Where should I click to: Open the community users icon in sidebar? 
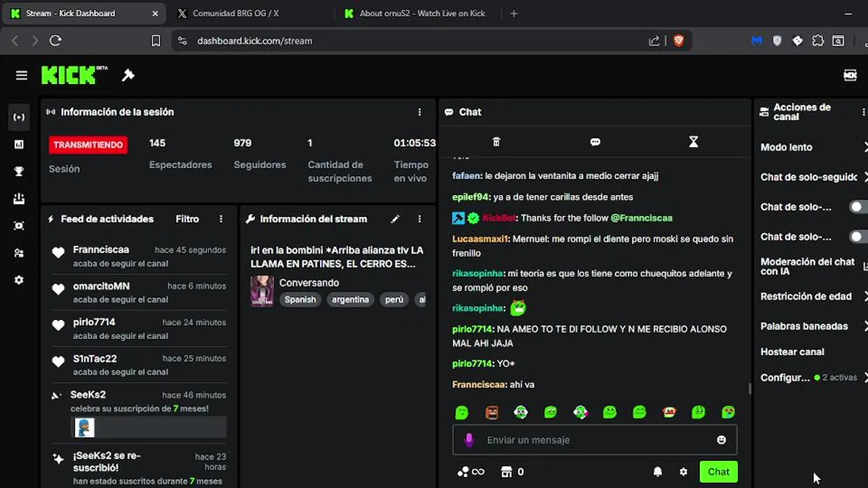pos(19,253)
